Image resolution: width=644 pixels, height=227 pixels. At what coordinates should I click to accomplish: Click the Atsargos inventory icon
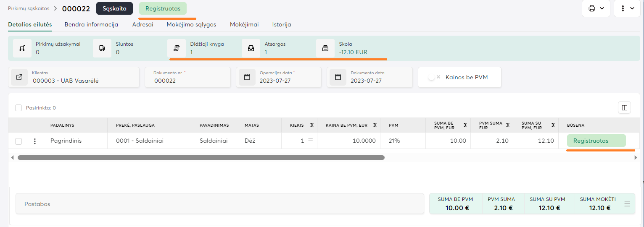pos(251,48)
